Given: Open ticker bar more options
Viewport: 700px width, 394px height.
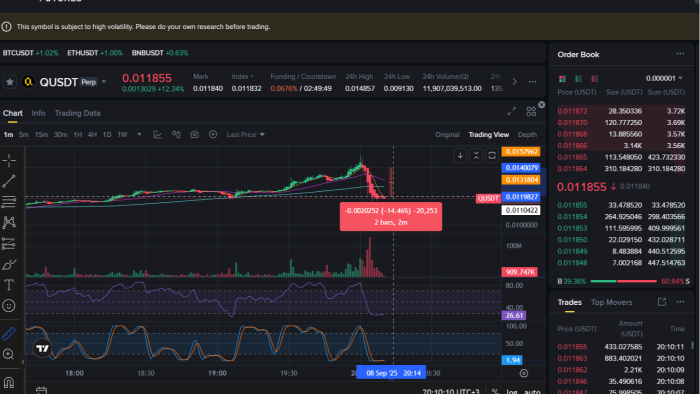Looking at the screenshot, I should (x=533, y=82).
